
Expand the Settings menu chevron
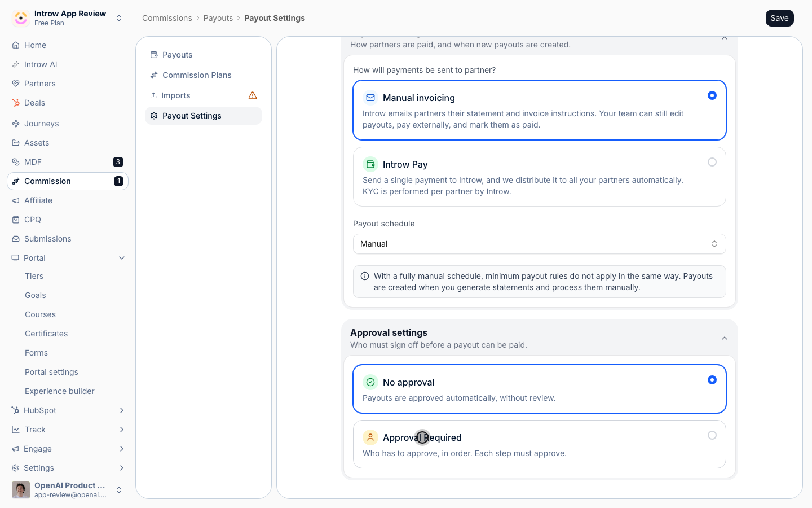[x=122, y=468]
